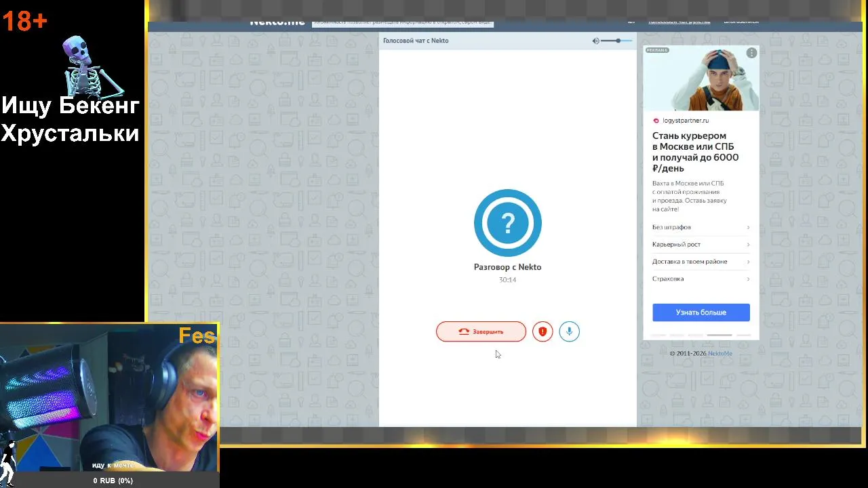Click the 18+ rating label
The image size is (868, 488).
(x=24, y=22)
